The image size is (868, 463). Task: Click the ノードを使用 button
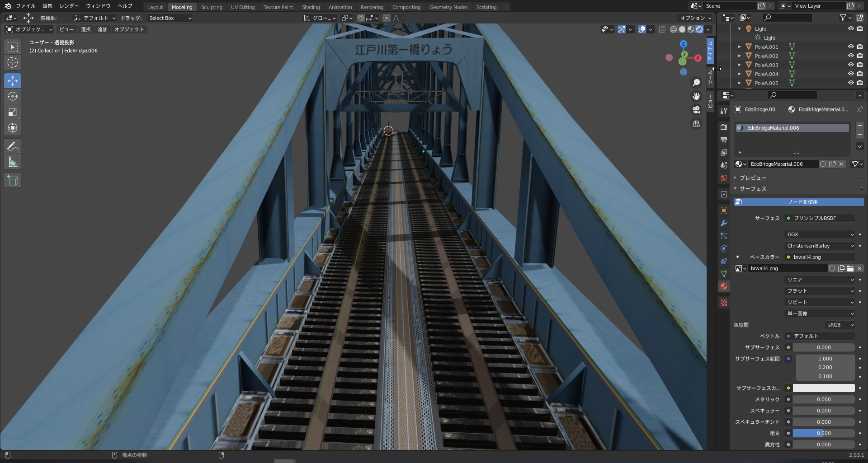click(798, 202)
